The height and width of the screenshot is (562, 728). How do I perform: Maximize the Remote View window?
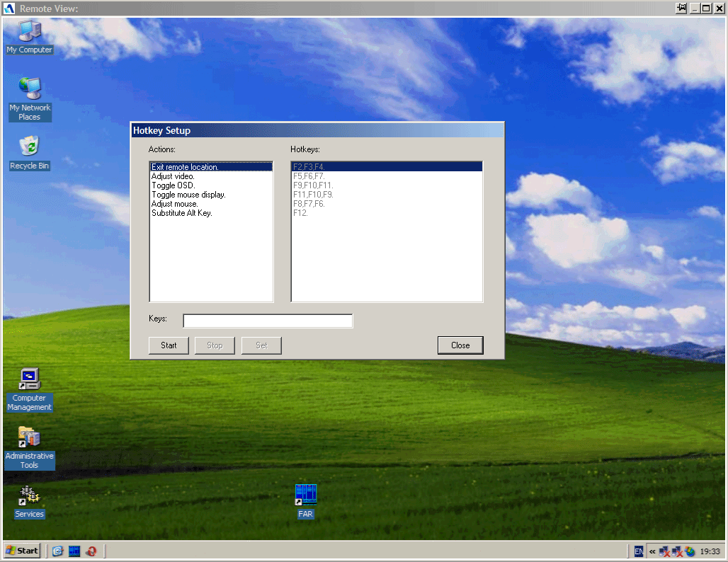[x=706, y=8]
